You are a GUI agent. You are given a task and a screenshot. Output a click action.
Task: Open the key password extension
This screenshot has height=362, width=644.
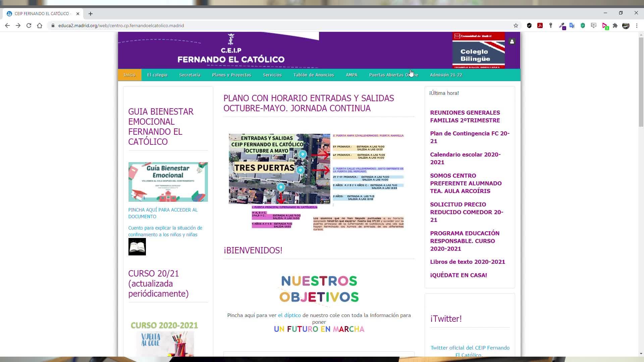[551, 25]
